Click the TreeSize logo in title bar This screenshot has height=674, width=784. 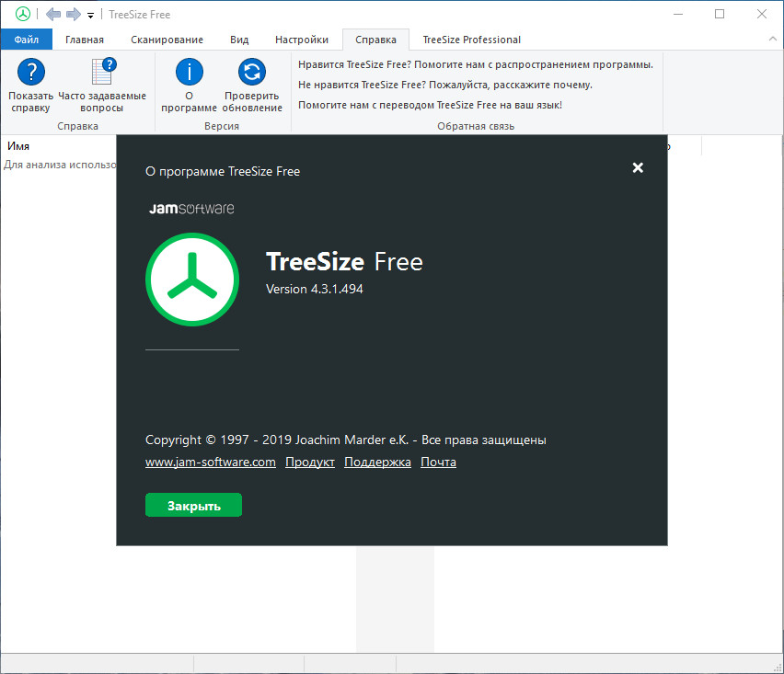coord(22,14)
